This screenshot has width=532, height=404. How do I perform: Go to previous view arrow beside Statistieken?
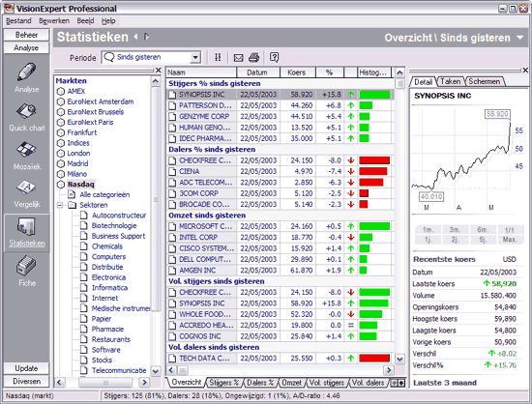[136, 37]
